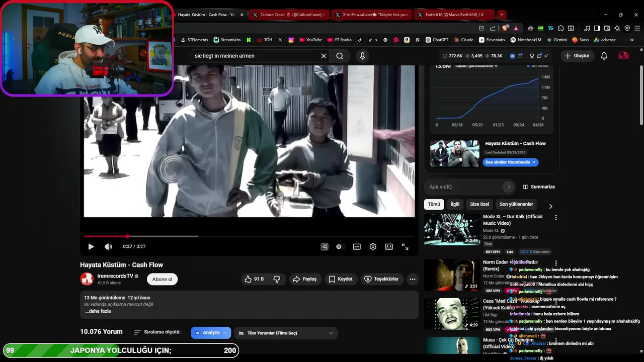Screen dimensions: 644x362
Task: Click See similar thumbnails button
Action: [510, 162]
